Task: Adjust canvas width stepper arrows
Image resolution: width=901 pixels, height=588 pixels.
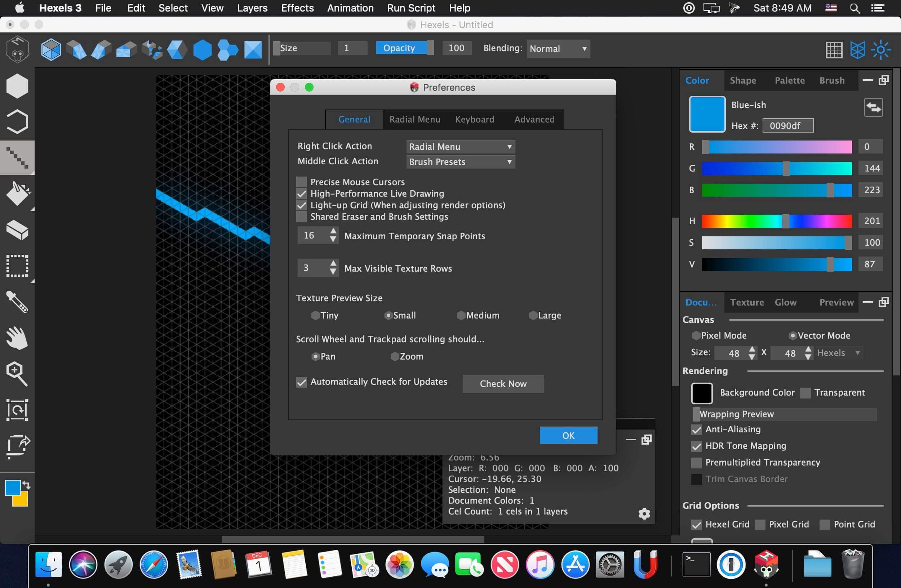Action: coord(752,353)
